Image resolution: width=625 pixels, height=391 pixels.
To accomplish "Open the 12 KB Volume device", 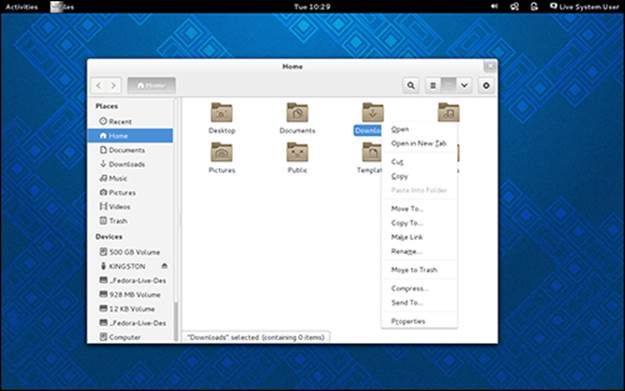I will (130, 308).
